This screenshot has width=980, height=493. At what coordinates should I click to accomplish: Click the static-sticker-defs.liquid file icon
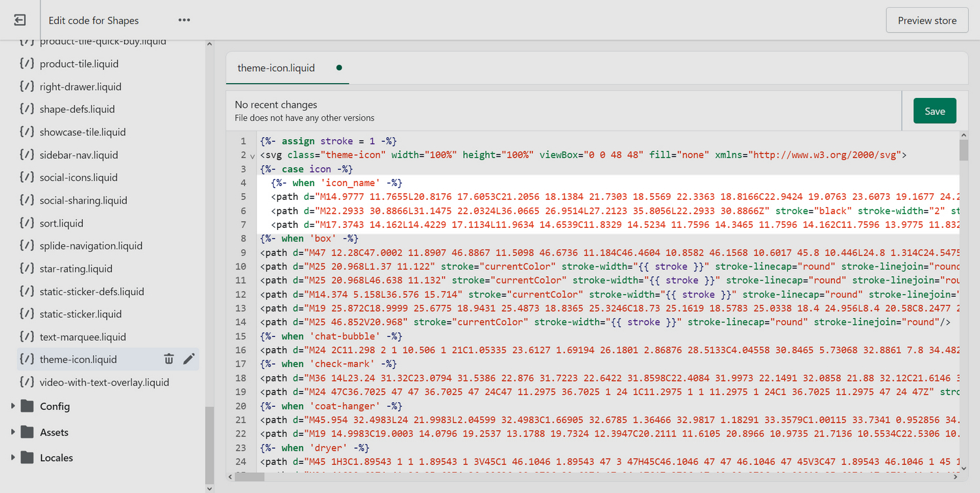pos(26,291)
